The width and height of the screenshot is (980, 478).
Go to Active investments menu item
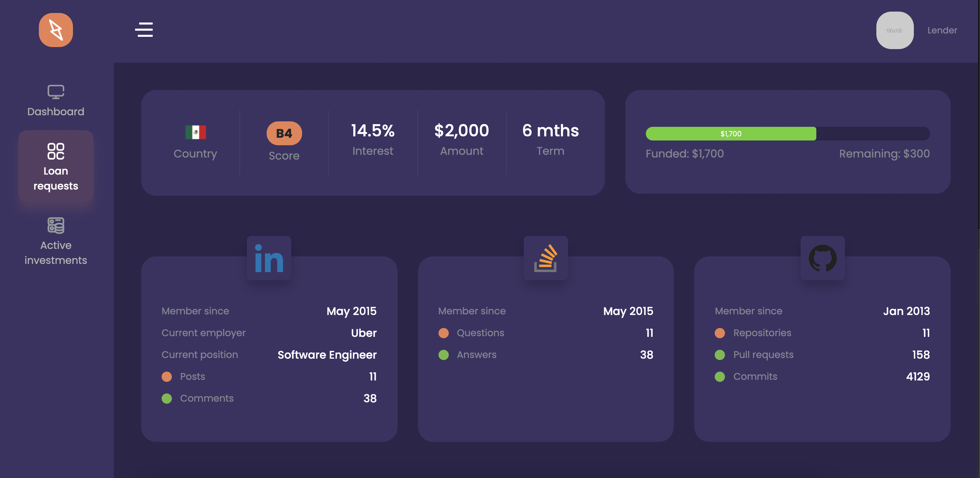point(56,253)
